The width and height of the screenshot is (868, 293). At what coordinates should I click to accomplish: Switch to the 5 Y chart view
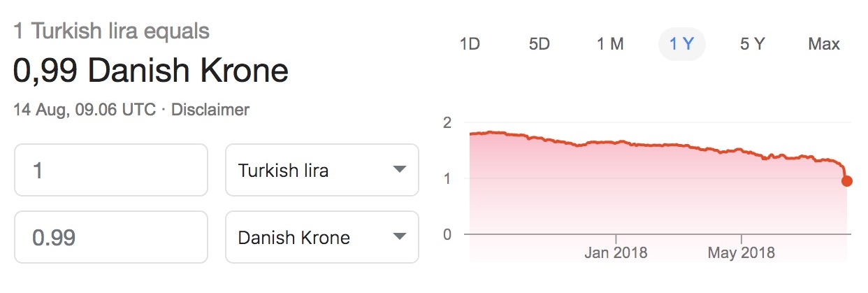(x=753, y=45)
